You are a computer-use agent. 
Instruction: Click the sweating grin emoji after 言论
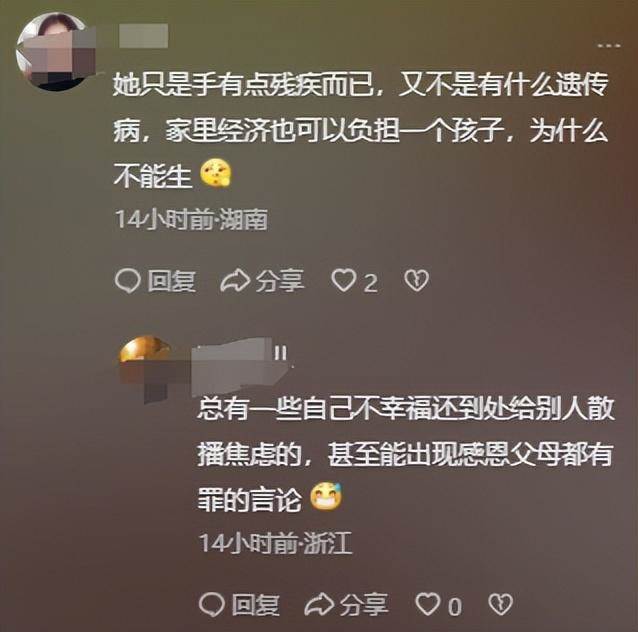coord(326,496)
